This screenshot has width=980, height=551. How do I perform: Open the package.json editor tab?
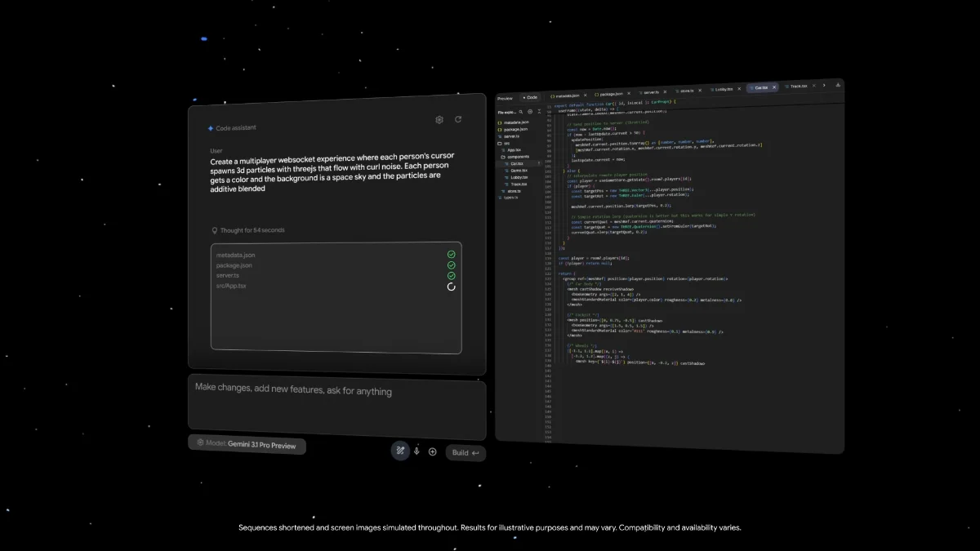[x=609, y=94]
